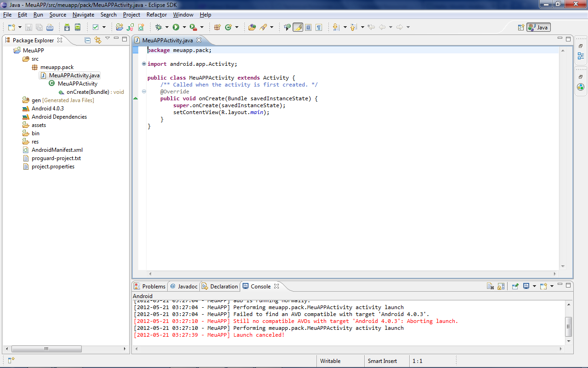Viewport: 588px width, 368px height.
Task: Toggle Block Selection Mode button
Action: 308,27
